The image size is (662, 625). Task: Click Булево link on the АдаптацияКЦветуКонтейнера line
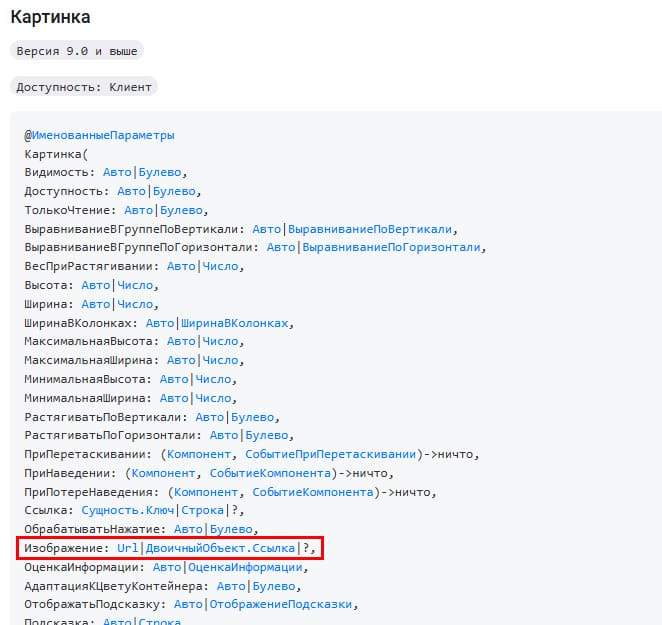point(274,586)
